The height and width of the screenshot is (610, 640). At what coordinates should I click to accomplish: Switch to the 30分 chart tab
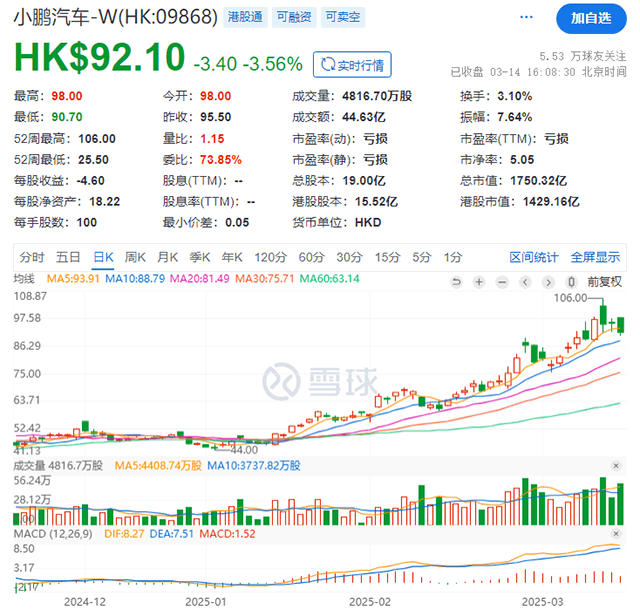[x=349, y=258]
